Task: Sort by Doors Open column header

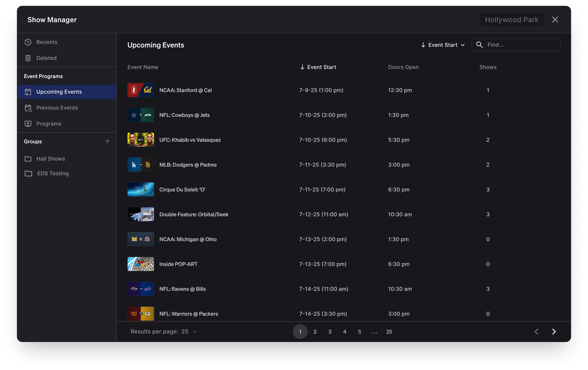Action: 403,67
